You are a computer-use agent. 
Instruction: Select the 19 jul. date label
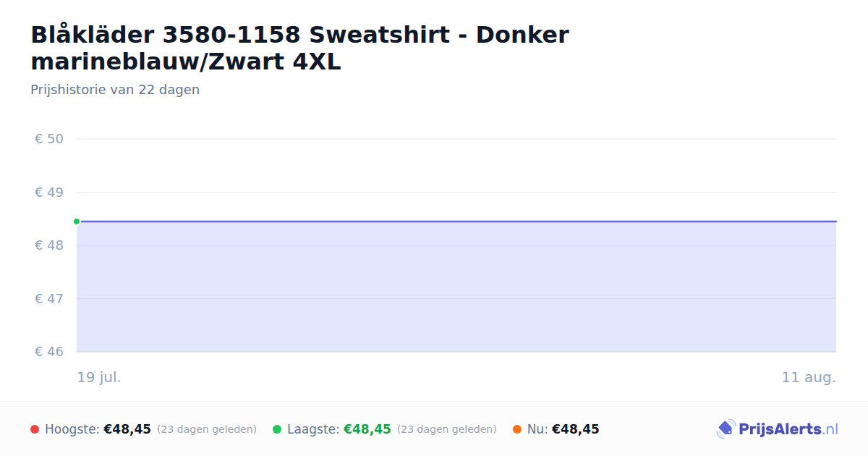pos(99,378)
